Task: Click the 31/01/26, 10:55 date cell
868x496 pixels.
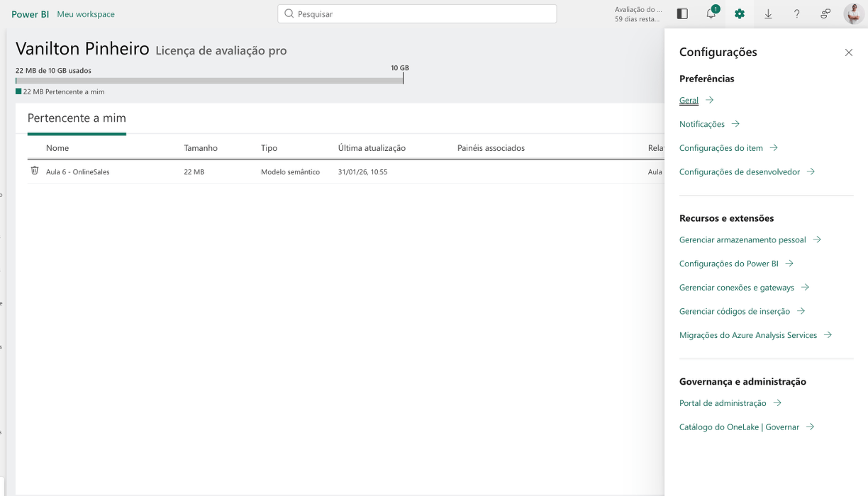Action: tap(363, 172)
